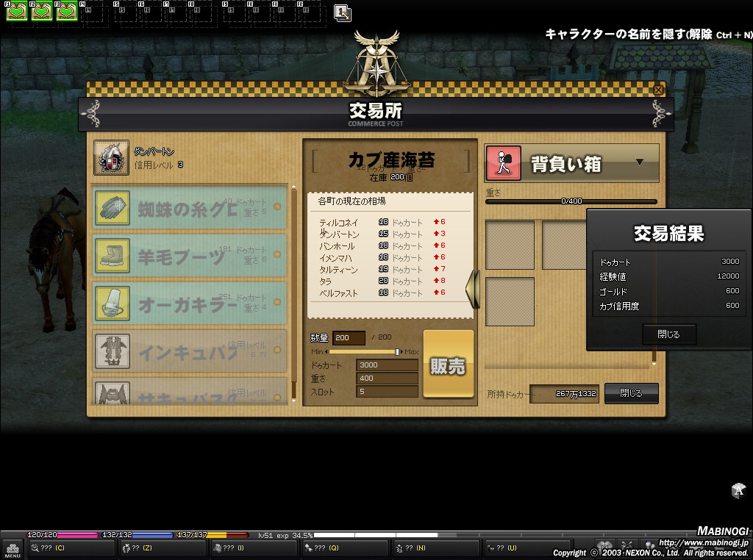Click the 閉じる button beside owned ducats
This screenshot has width=753, height=560.
(x=631, y=393)
